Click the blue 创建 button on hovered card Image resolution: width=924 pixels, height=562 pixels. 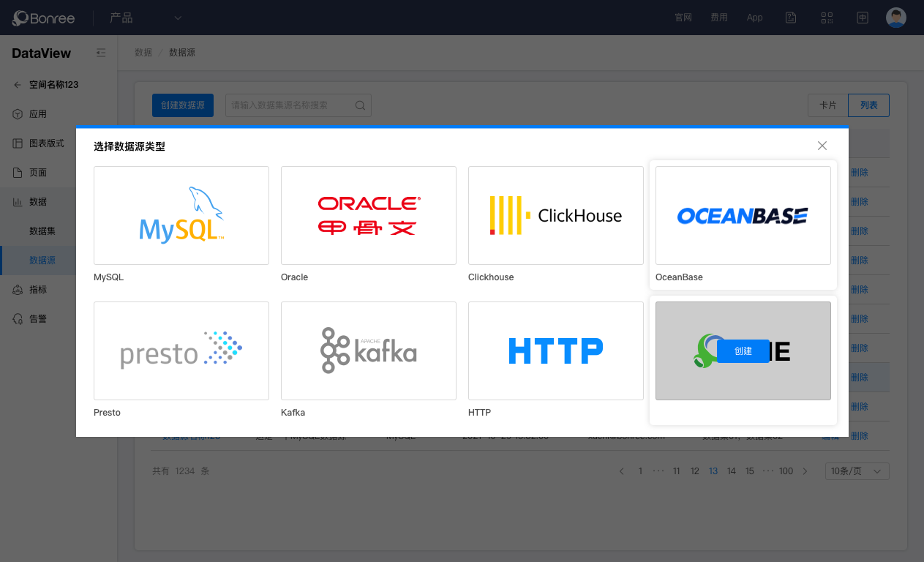click(x=743, y=351)
